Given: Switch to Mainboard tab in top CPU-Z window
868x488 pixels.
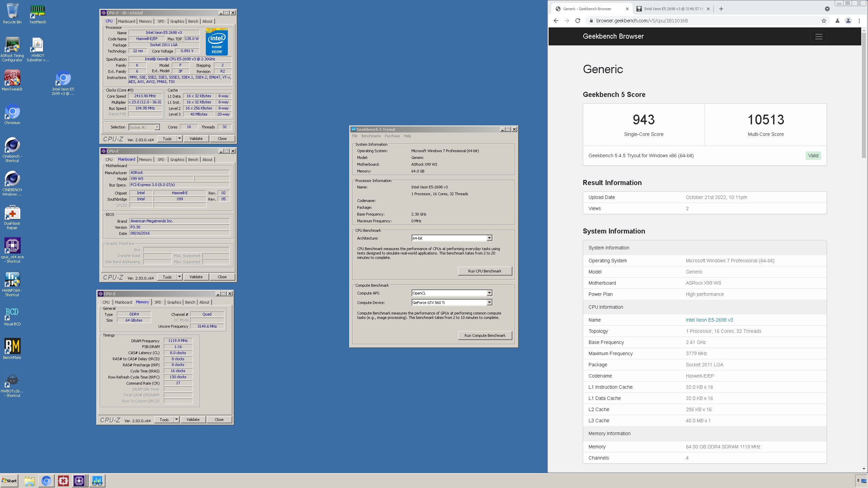Looking at the screenshot, I should point(126,21).
